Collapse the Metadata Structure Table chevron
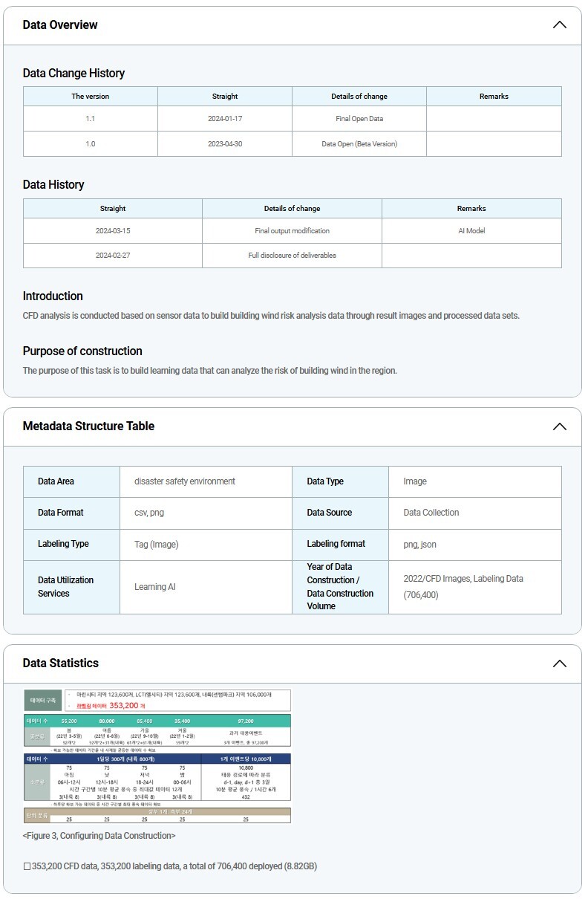588x899 pixels. pos(559,426)
